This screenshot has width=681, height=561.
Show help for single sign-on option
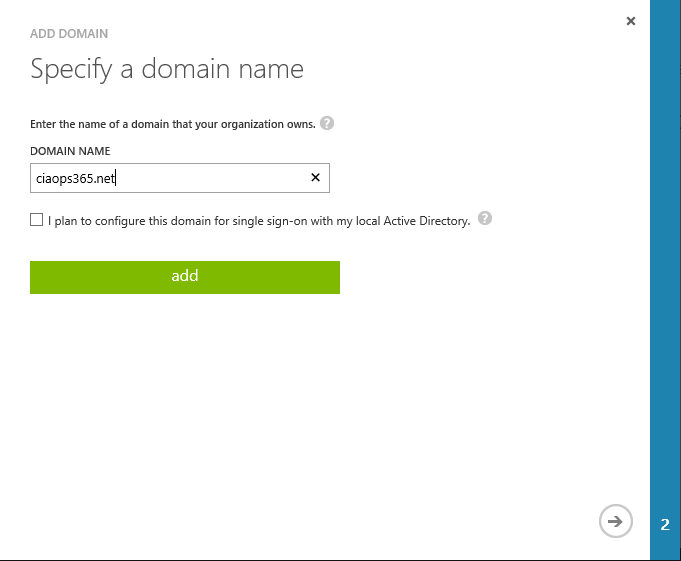click(485, 219)
